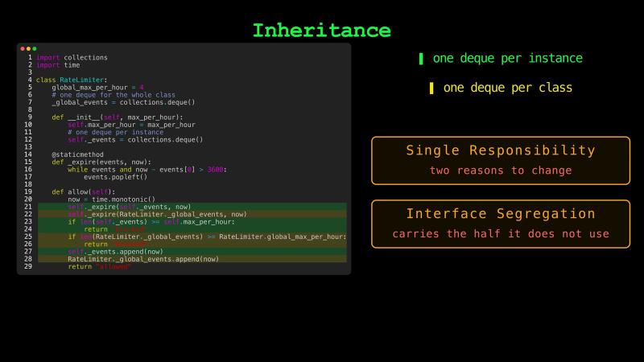Click the "def _expire(events, now):" line

click(101, 162)
